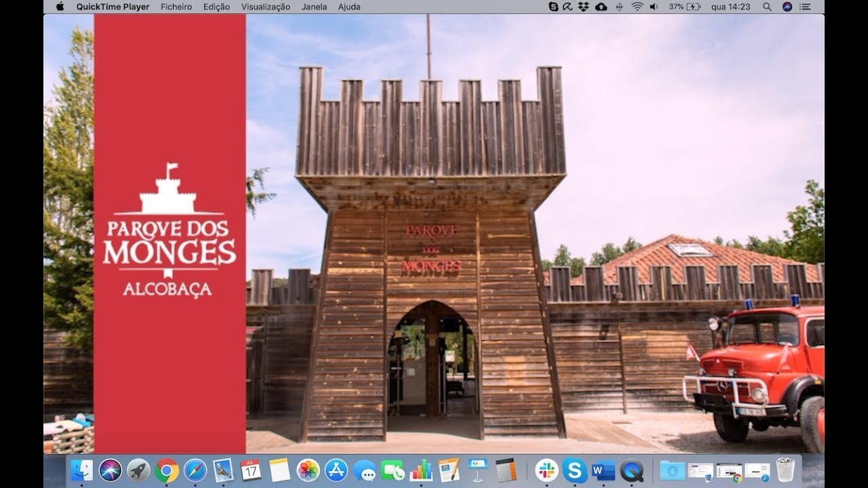Open the Mail stamp icon in Dock
This screenshot has height=488, width=868.
(x=223, y=470)
